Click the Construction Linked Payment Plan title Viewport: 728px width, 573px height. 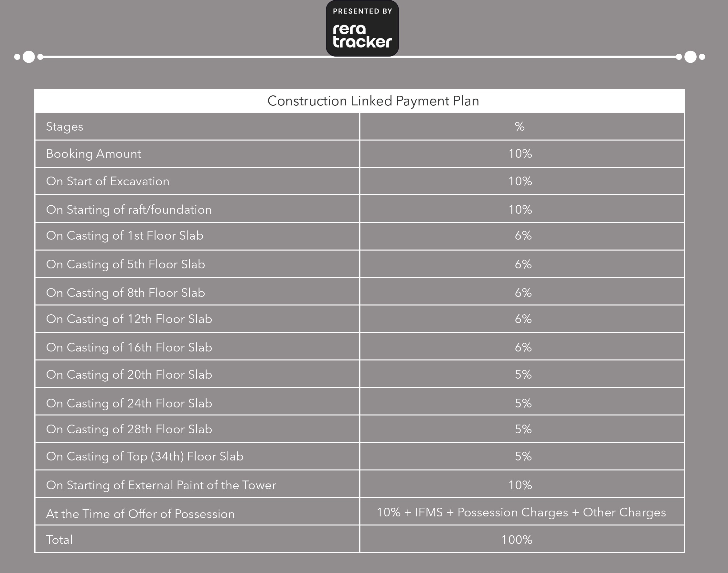[x=373, y=101]
